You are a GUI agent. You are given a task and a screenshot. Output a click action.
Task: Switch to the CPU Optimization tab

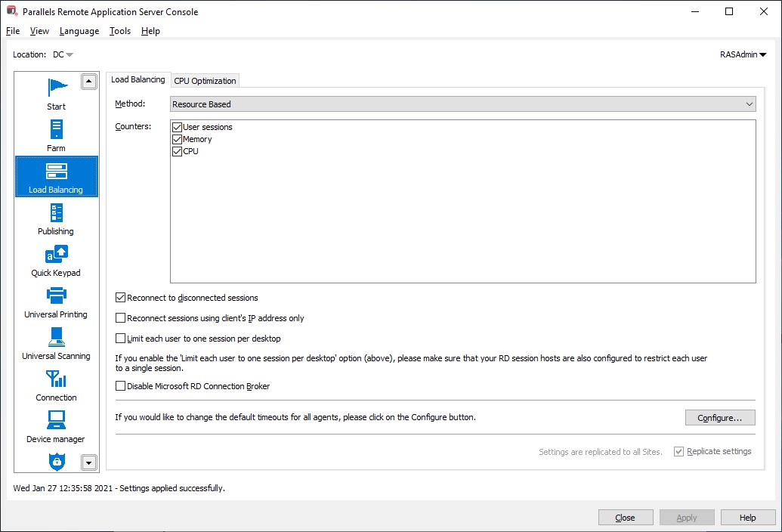[205, 81]
